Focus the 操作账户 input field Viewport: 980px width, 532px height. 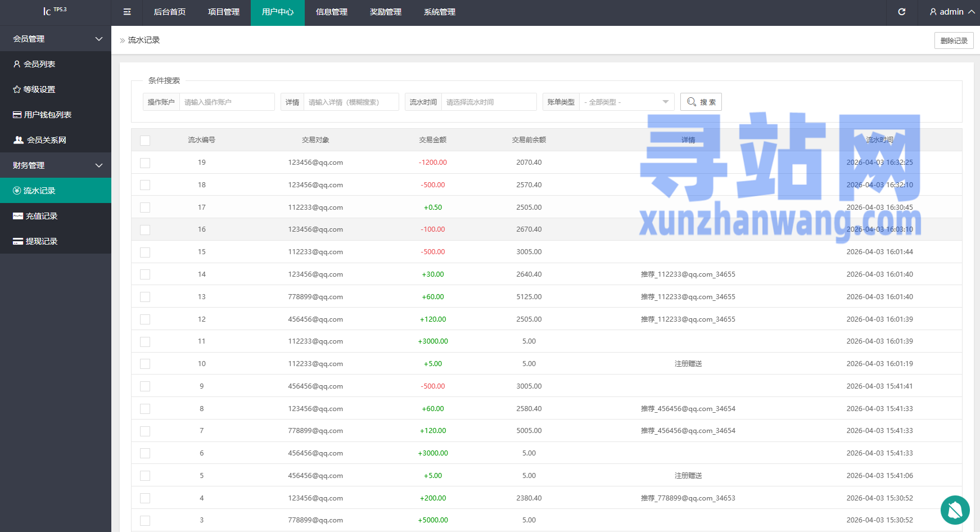point(227,102)
